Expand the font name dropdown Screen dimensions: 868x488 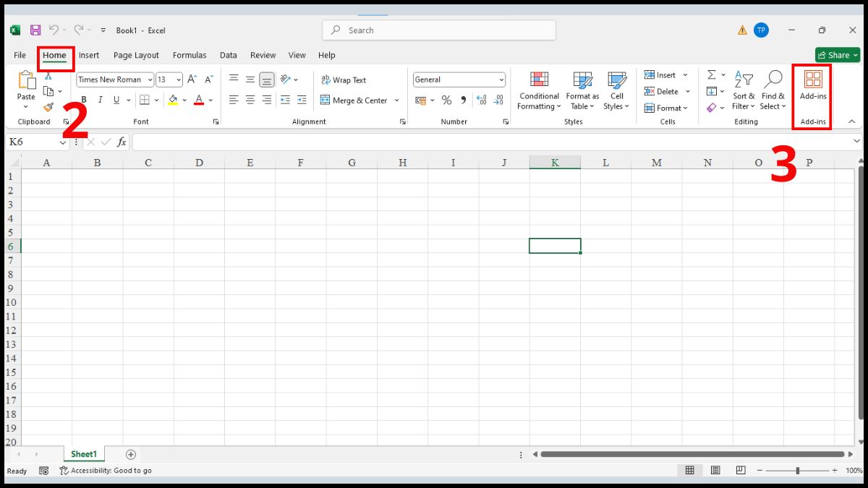[x=150, y=80]
